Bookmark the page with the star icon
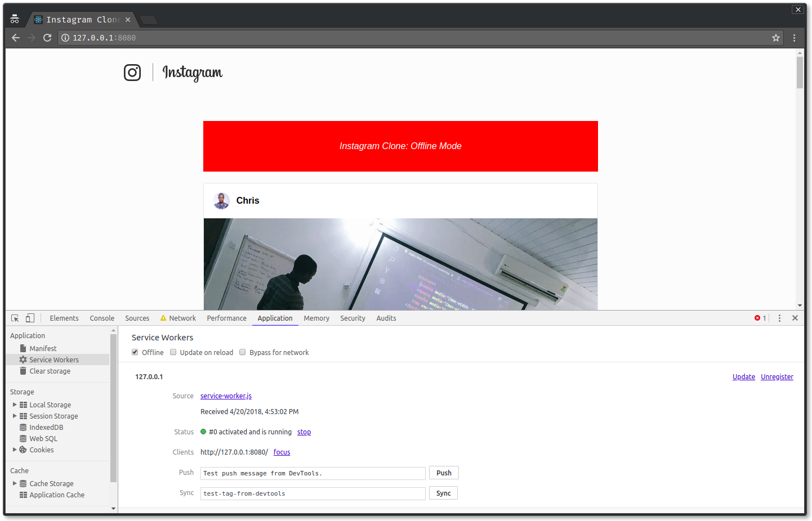 coord(776,38)
